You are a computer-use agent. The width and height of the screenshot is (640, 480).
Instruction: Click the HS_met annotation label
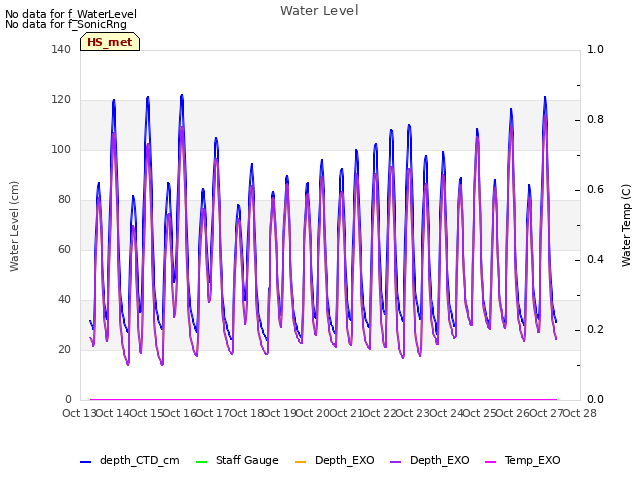[110, 42]
